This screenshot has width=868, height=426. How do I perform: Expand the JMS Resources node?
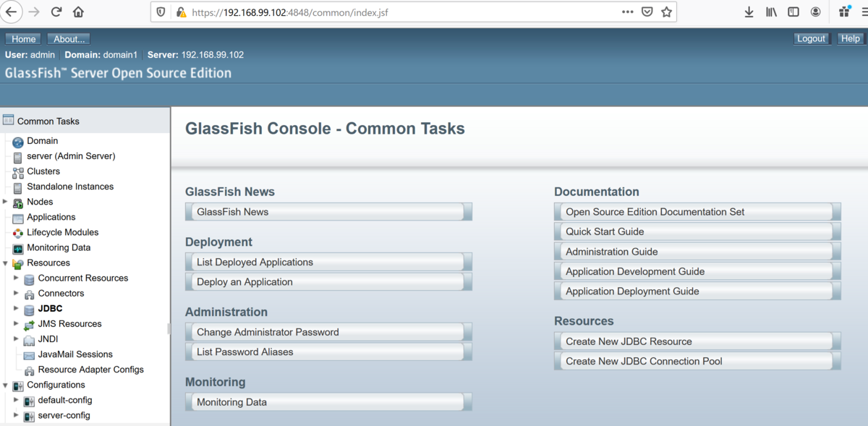pos(16,323)
